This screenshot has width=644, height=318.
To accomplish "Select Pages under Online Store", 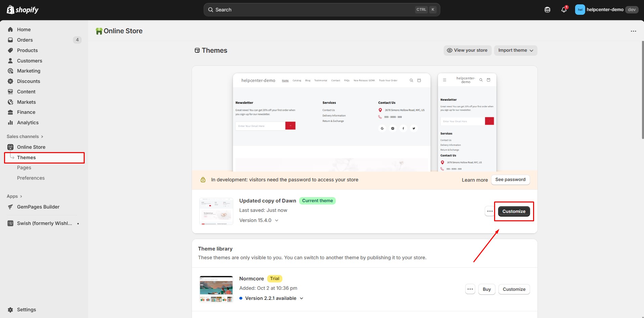I will 24,168.
